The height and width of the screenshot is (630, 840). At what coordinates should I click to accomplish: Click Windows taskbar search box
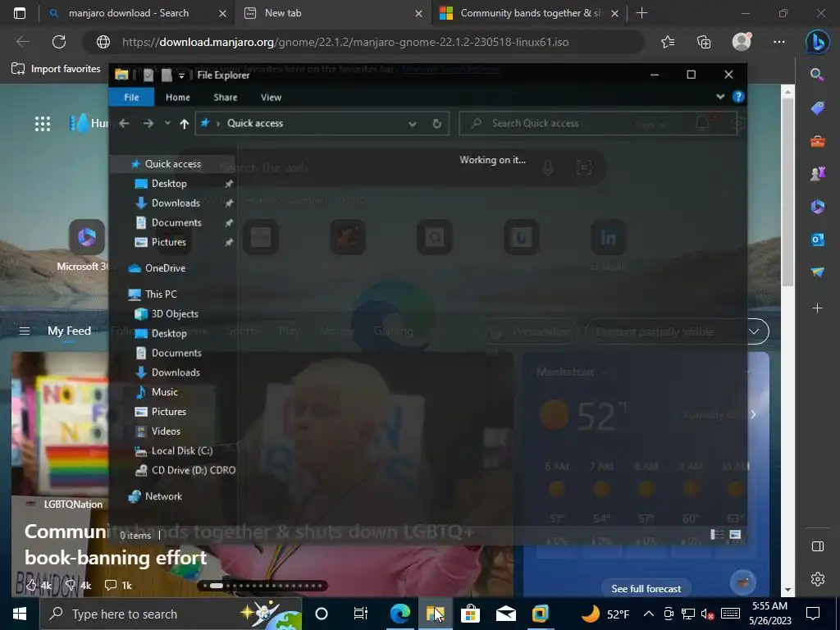click(171, 614)
